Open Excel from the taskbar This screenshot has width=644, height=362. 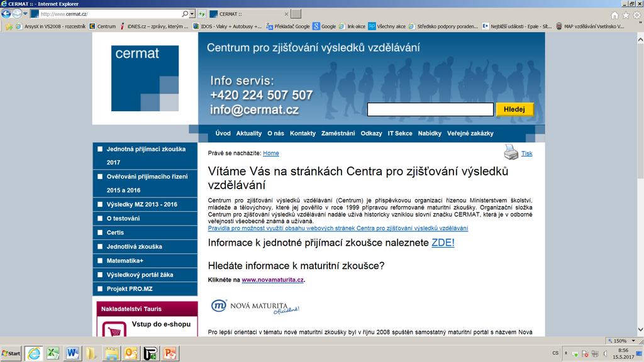pos(53,353)
